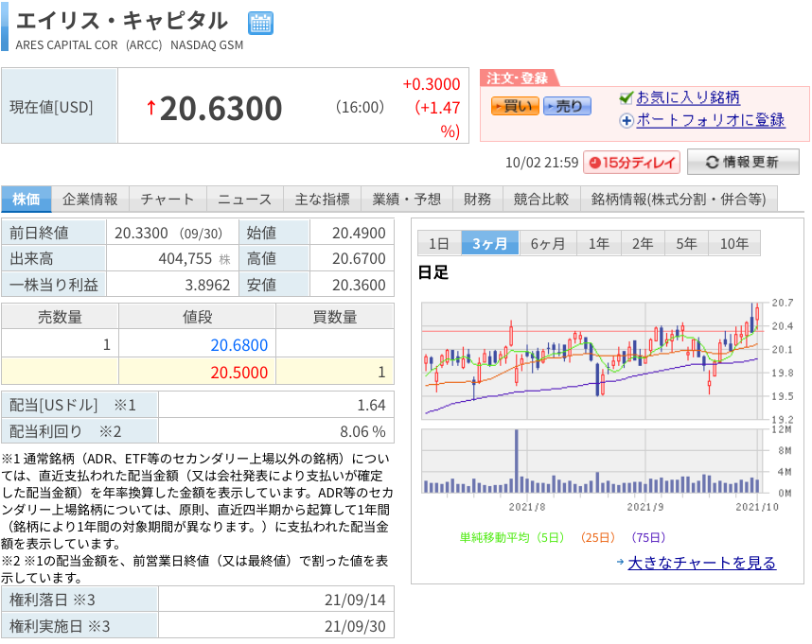The image size is (812, 644).
Task: Click the 買い buy button
Action: click(515, 106)
